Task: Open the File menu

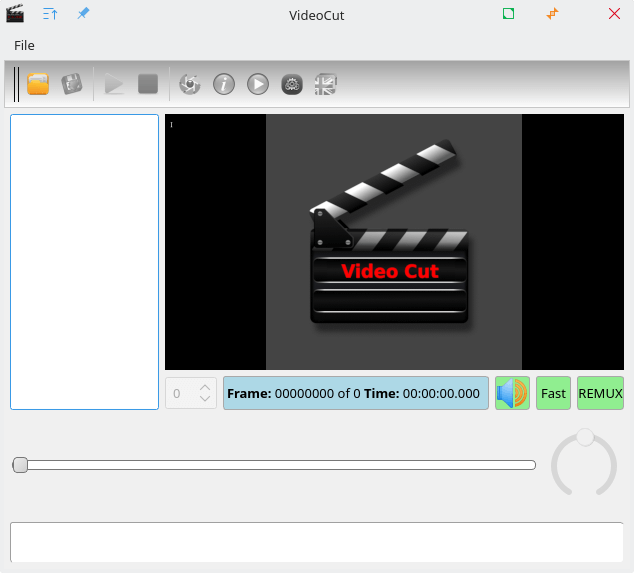Action: coord(24,45)
